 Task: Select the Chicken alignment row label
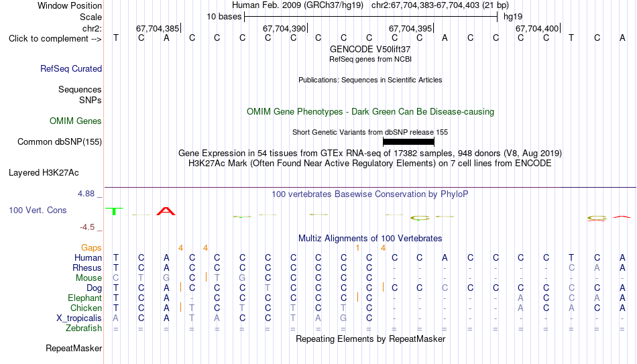[x=86, y=308]
